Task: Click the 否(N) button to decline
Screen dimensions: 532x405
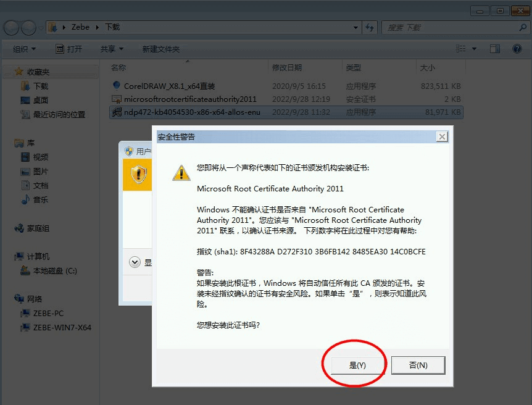Action: click(x=418, y=365)
